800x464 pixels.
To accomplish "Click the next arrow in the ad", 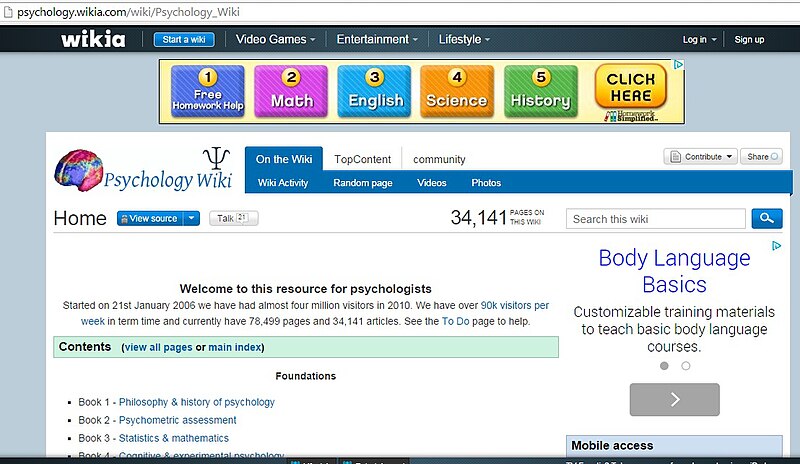I will [x=674, y=399].
